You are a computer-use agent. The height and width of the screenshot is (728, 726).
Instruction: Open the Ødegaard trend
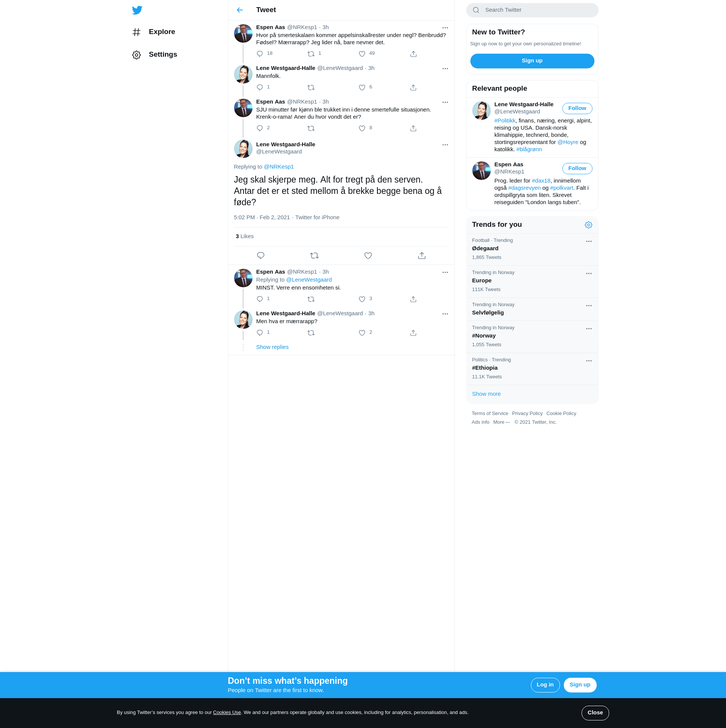click(532, 249)
